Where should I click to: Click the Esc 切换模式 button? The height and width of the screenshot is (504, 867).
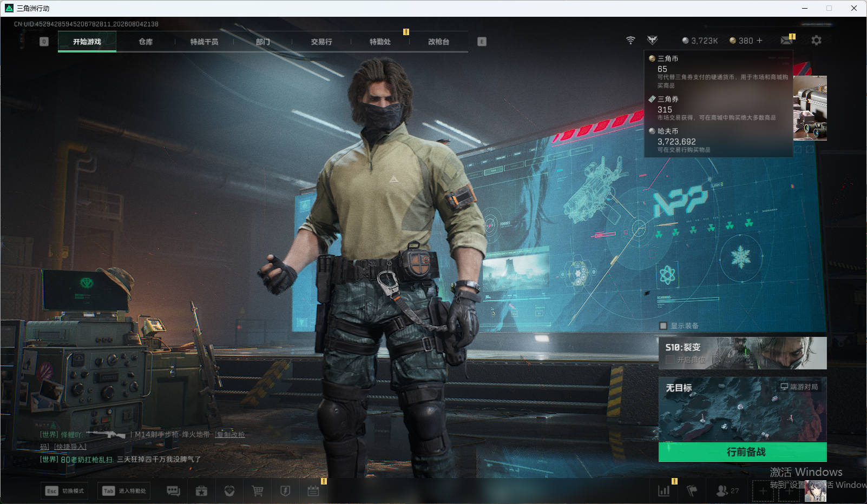[x=64, y=491]
